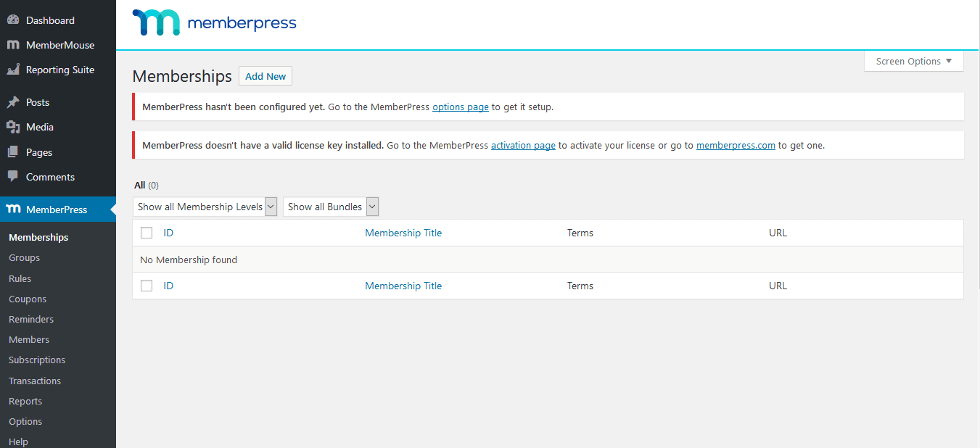Click the Reporting Suite chart icon
The height and width of the screenshot is (448, 980).
[13, 70]
